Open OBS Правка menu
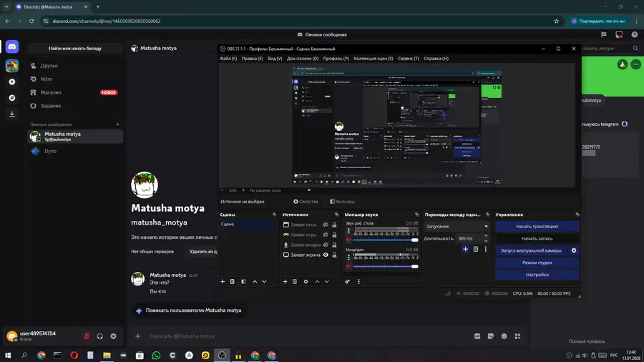Screen dimensions: 644x362 [x=252, y=58]
